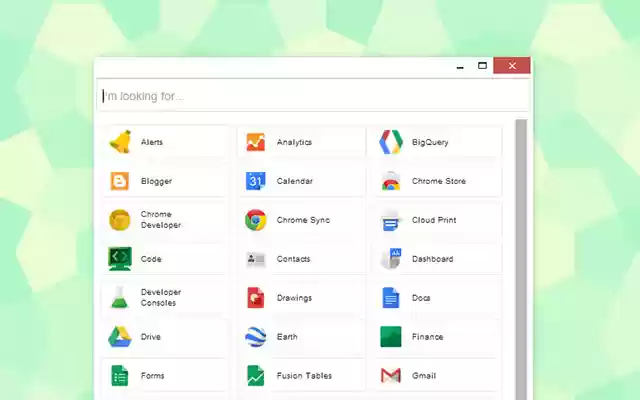
Task: Minimize the launcher window
Action: (x=460, y=66)
